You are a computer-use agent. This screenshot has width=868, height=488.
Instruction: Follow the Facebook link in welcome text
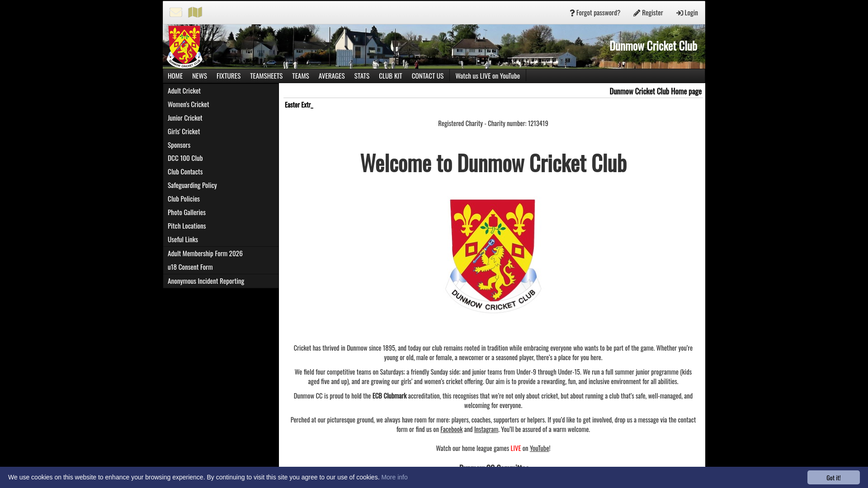[451, 429]
